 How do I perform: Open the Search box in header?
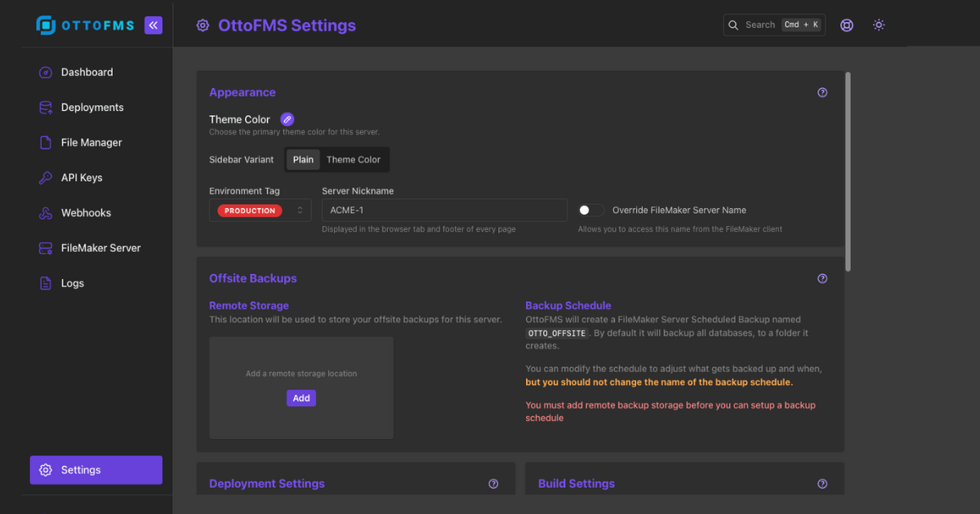click(774, 25)
